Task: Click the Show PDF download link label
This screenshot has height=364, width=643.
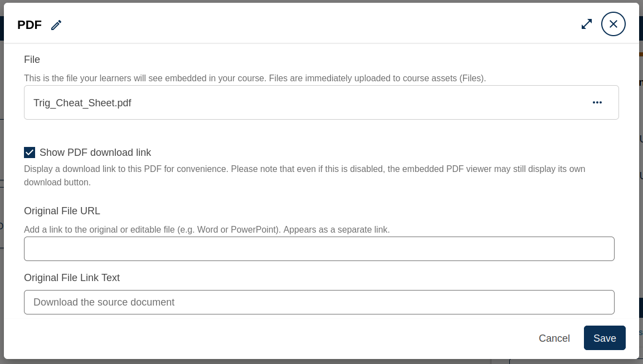Action: [x=95, y=153]
